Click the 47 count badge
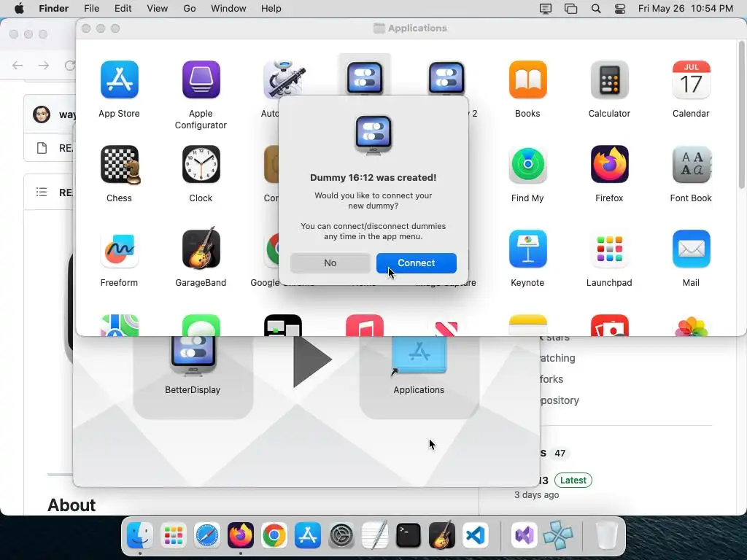 tap(560, 454)
